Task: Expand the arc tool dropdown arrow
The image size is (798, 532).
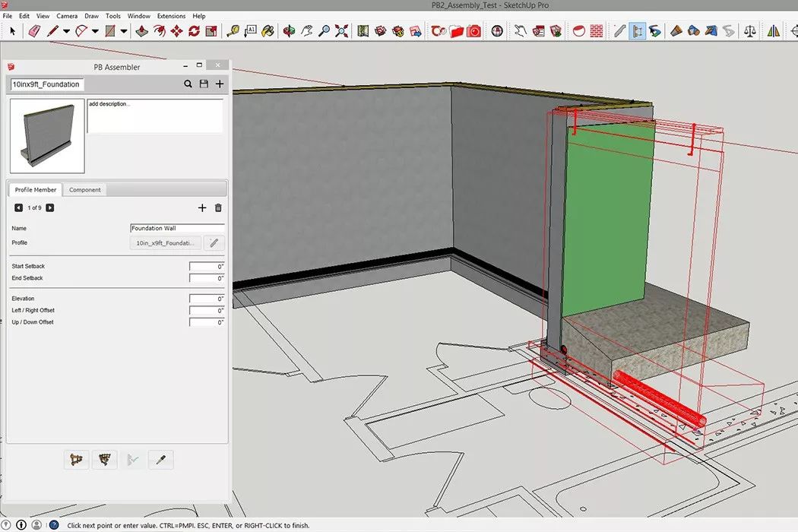Action: pos(95,31)
